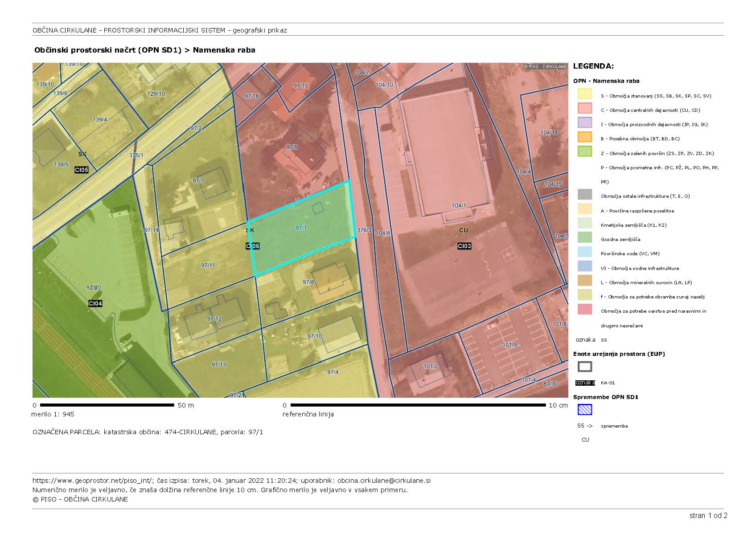Click parcel label 101/2 on the map
This screenshot has width=756, height=534.
(x=431, y=367)
